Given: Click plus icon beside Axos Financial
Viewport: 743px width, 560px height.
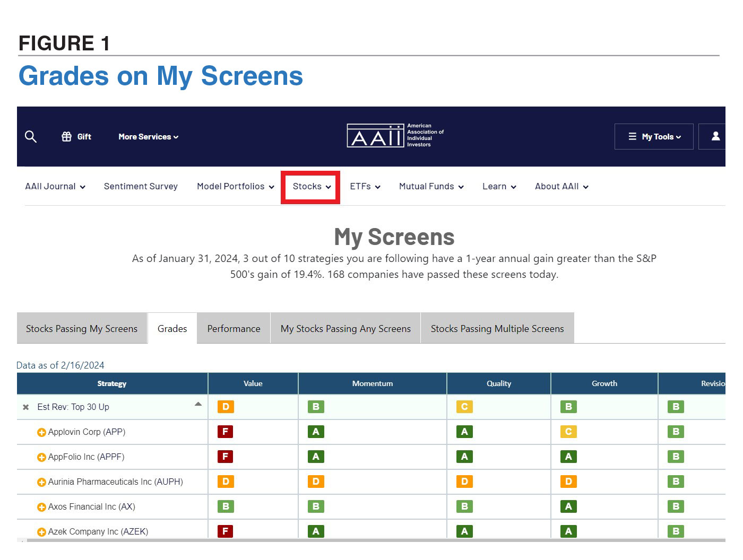Looking at the screenshot, I should coord(41,507).
